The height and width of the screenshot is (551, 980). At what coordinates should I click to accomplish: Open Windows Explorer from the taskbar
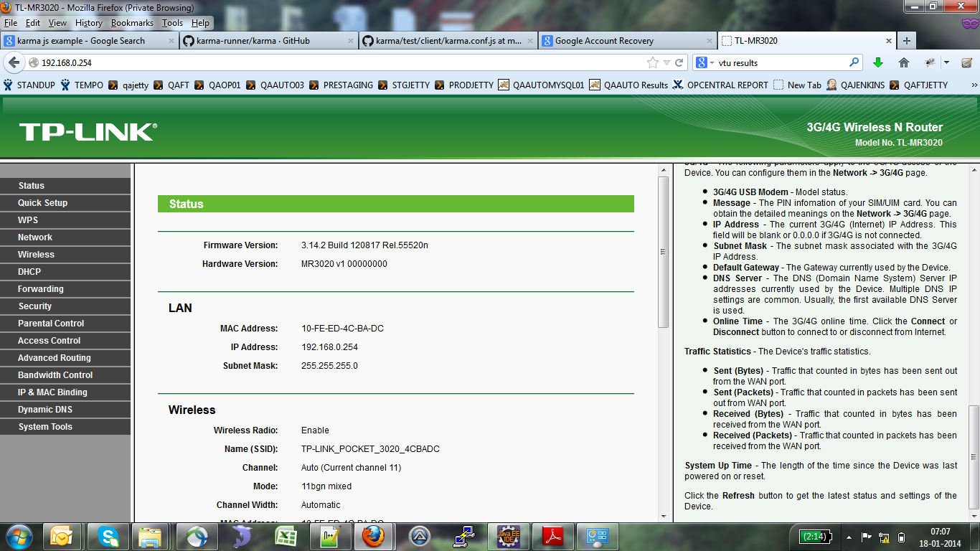coord(150,537)
